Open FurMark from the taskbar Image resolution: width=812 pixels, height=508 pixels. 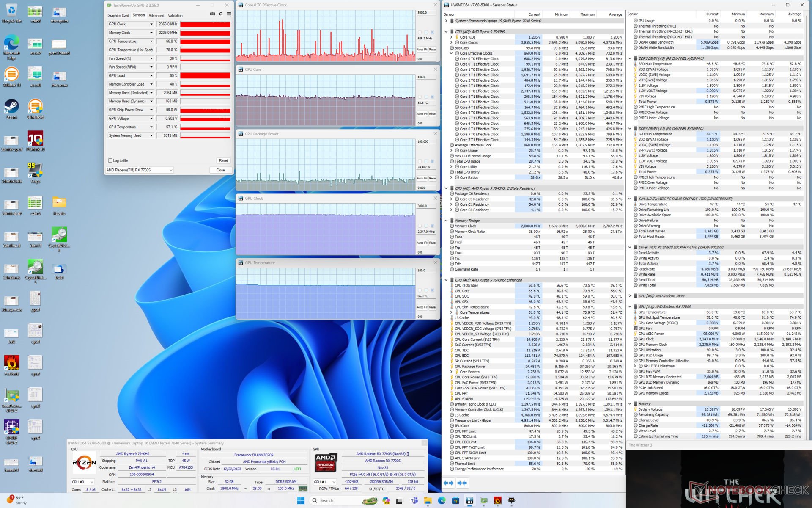pos(497,500)
